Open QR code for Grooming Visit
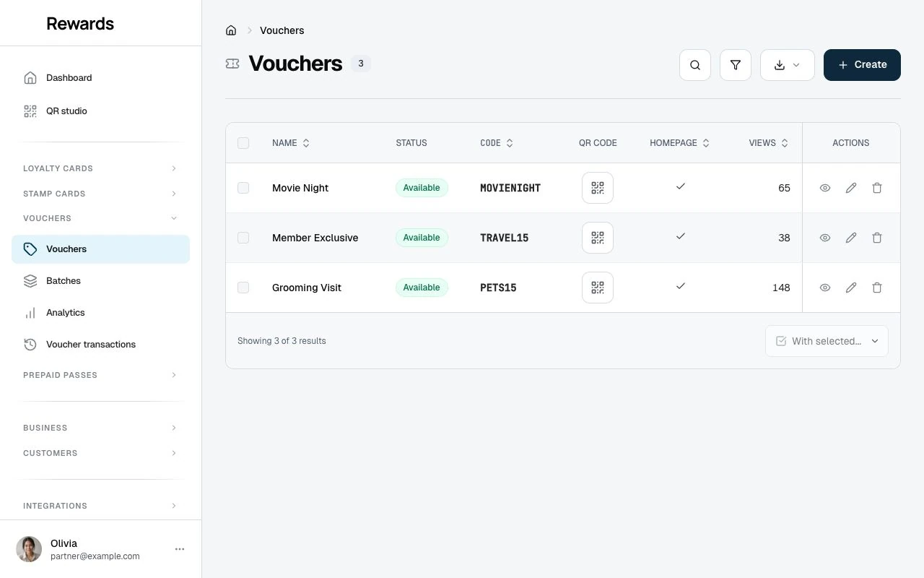 598,288
